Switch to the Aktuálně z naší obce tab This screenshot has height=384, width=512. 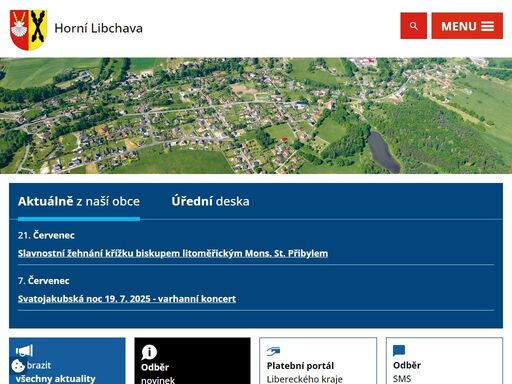pos(79,201)
